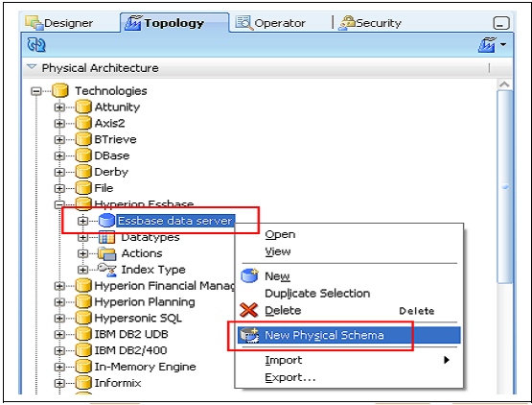Screen dimensions: 532x405
Task: Click the Derby technology icon
Action: [83, 172]
